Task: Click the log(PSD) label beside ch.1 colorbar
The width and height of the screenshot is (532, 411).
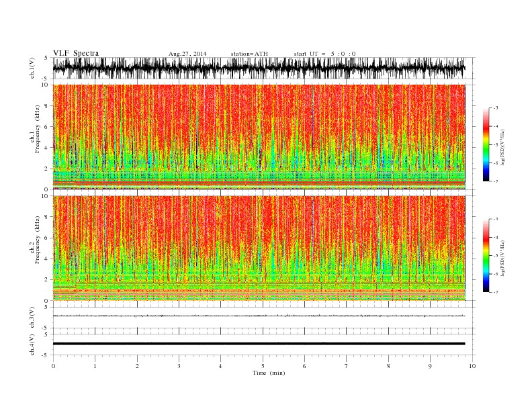Action: [502, 148]
